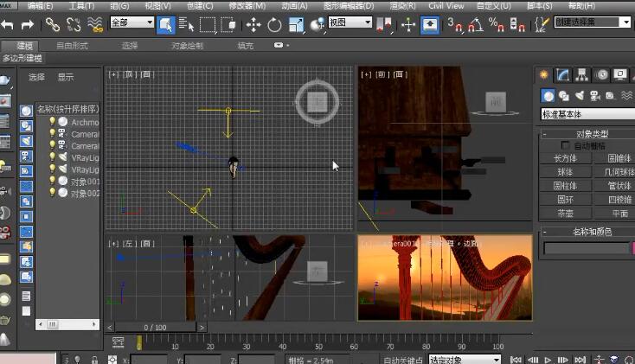Toggle light bulb visibility for 对象001
This screenshot has height=364, width=635.
(x=52, y=182)
